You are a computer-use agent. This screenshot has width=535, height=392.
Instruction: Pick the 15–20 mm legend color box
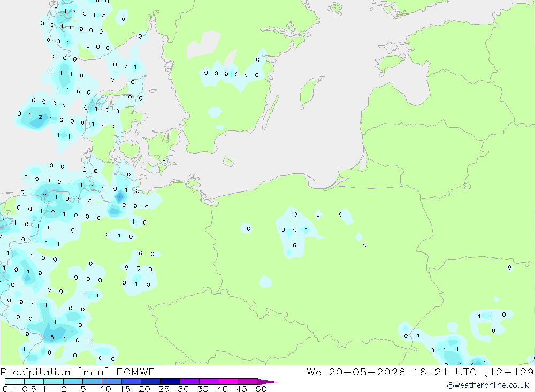click(x=131, y=381)
